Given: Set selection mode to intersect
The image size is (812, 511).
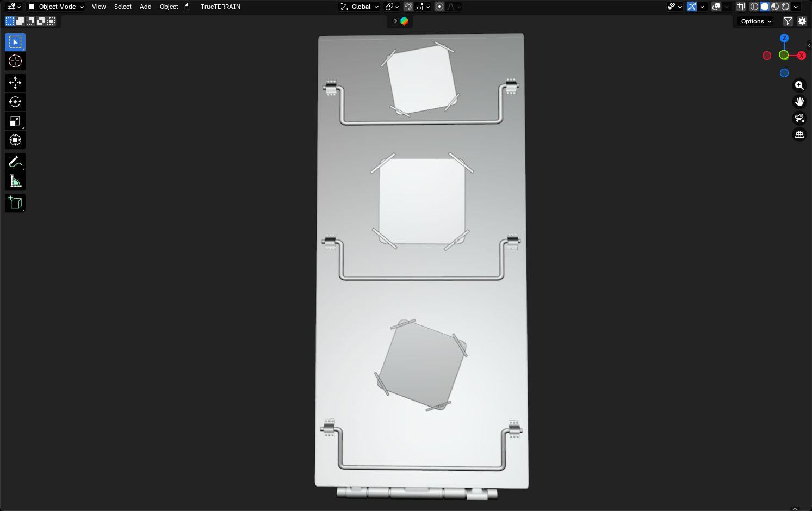Looking at the screenshot, I should coord(51,21).
